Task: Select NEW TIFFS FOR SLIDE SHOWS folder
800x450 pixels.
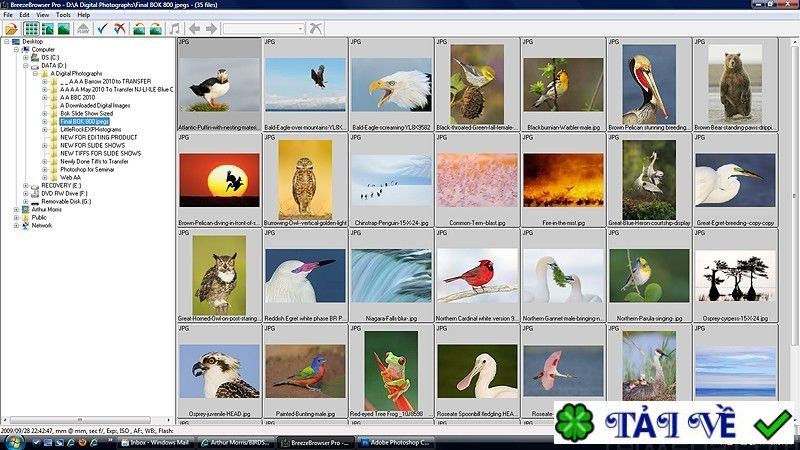Action: tap(101, 153)
